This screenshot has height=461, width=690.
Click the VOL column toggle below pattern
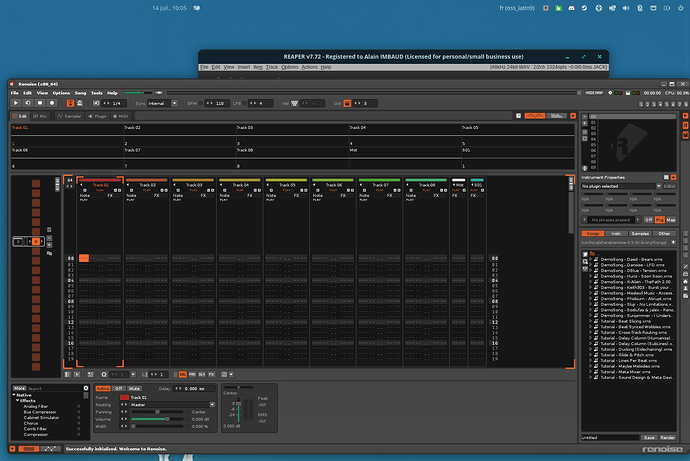(x=183, y=374)
